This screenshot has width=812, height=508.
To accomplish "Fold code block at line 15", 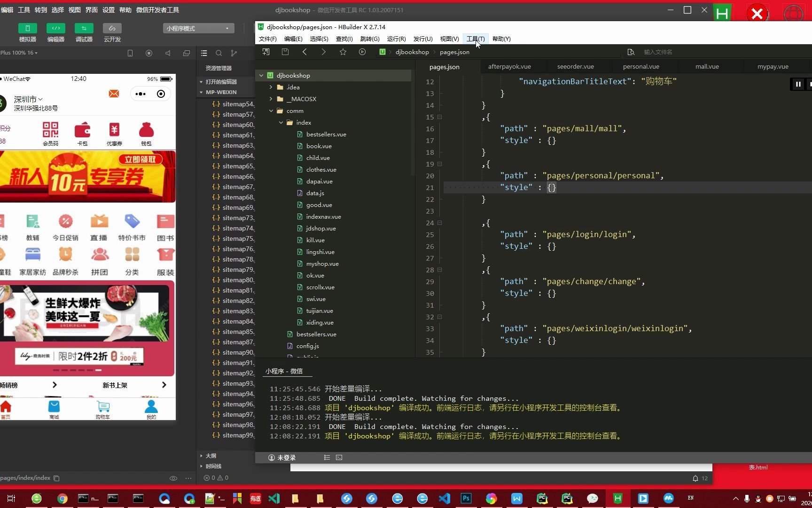I will pyautogui.click(x=440, y=117).
